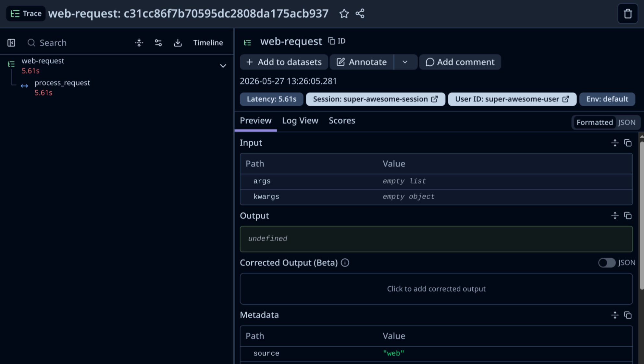This screenshot has height=364, width=644.
Task: Download trace with download icon
Action: pos(178,43)
